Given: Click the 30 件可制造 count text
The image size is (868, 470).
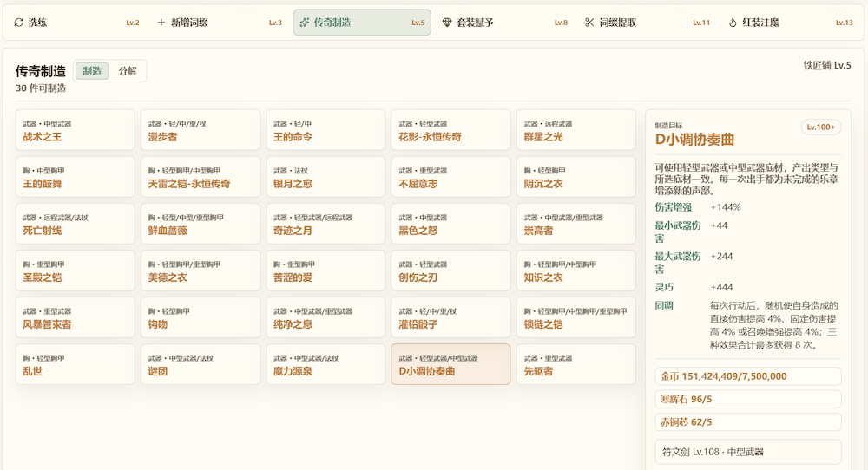Looking at the screenshot, I should (41, 88).
